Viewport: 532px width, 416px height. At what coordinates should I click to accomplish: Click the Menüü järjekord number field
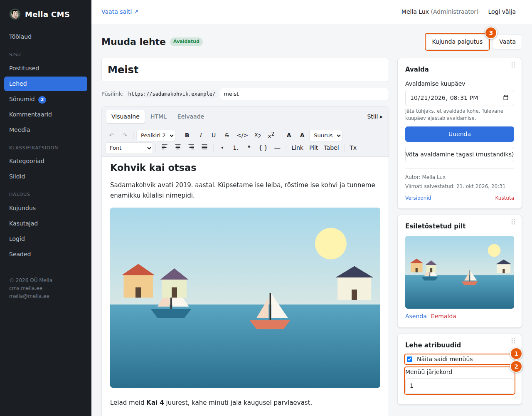pyautogui.click(x=460, y=386)
